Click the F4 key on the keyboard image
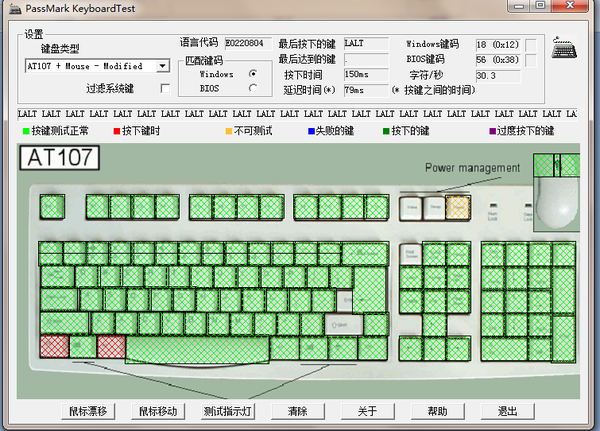600x431 pixels. (168, 207)
